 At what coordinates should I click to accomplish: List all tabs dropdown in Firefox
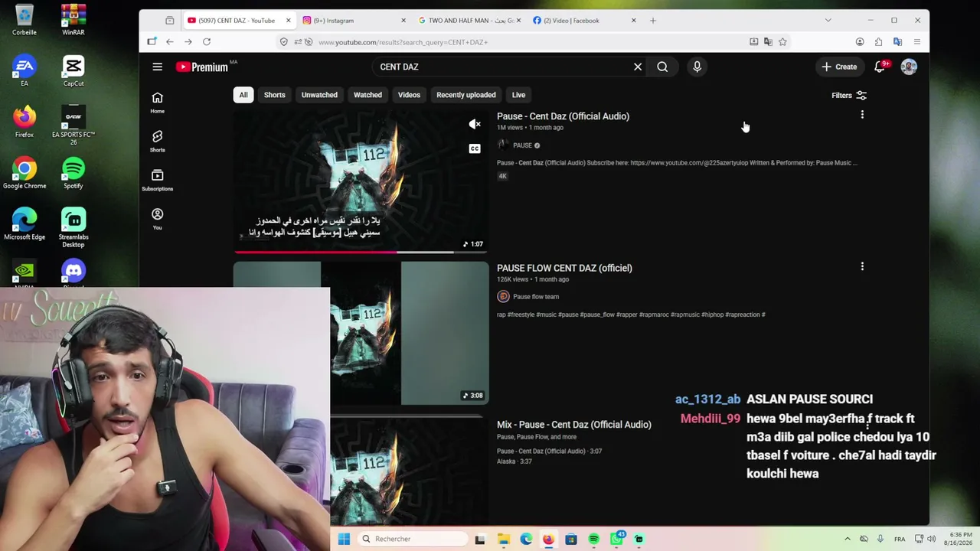828,21
